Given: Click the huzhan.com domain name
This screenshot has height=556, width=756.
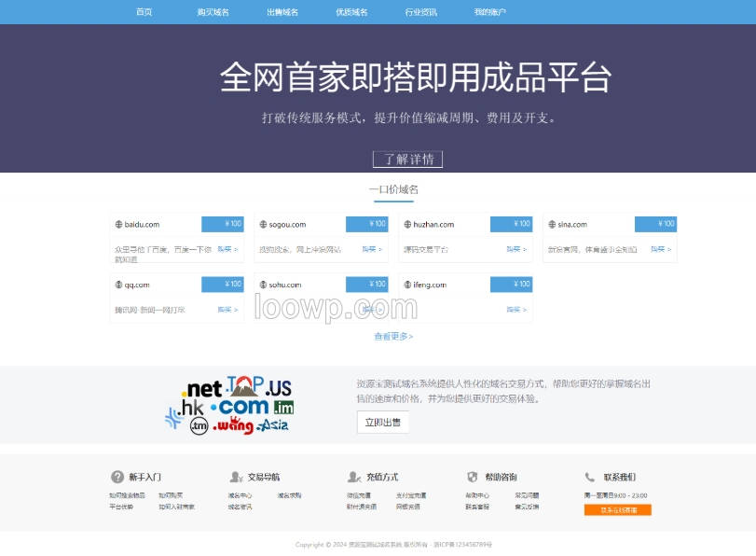Looking at the screenshot, I should tap(433, 225).
